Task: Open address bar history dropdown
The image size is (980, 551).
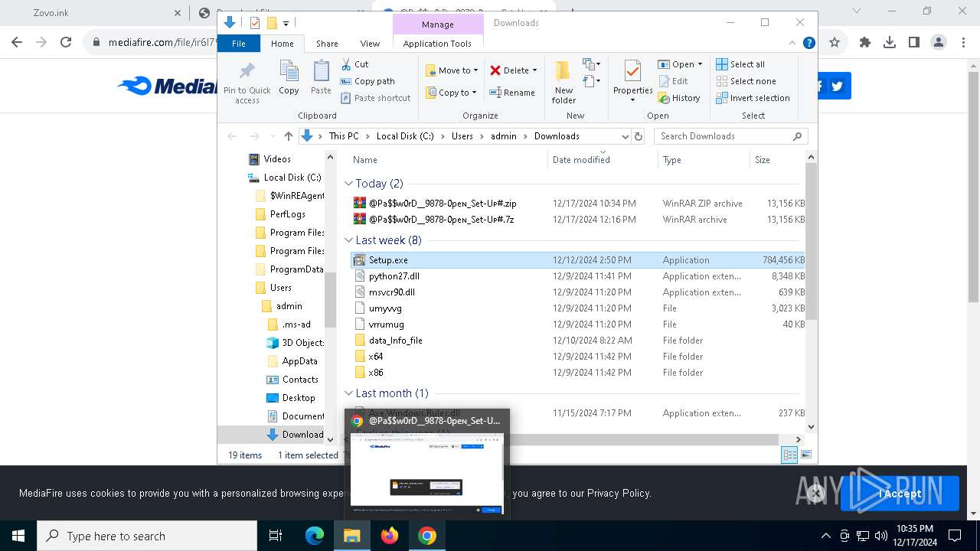Action: (x=626, y=136)
